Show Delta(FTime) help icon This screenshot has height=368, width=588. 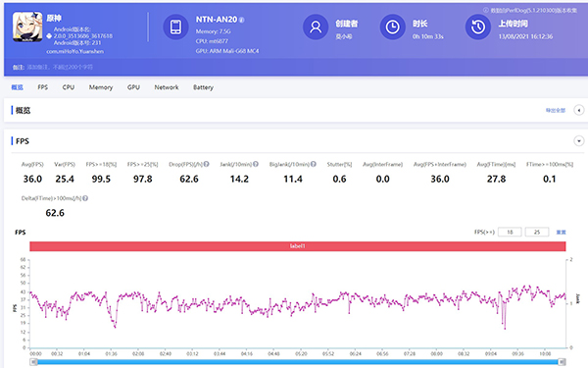pos(85,198)
